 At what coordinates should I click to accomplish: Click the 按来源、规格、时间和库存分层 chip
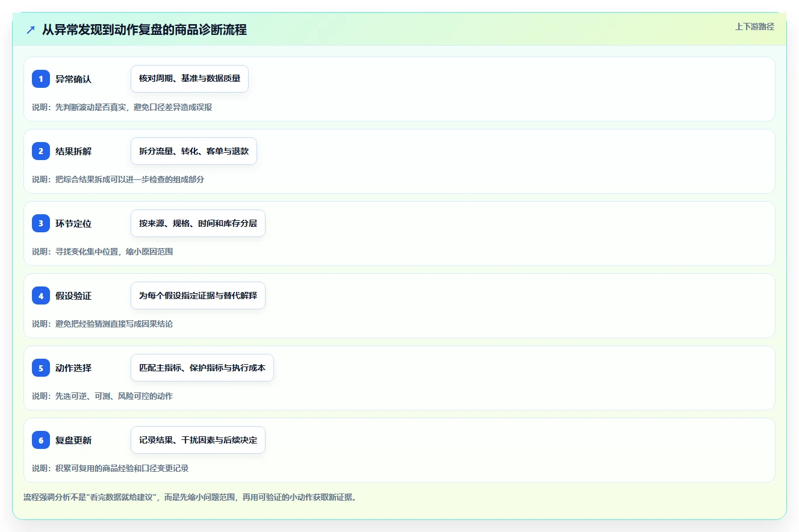coord(198,223)
